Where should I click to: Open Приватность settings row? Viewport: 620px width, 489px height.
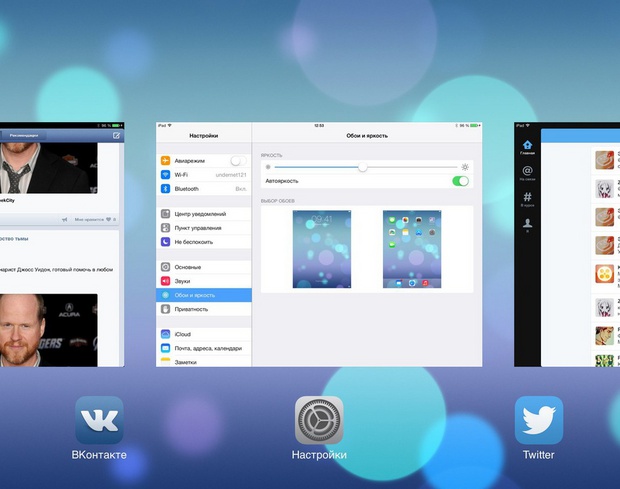[204, 309]
